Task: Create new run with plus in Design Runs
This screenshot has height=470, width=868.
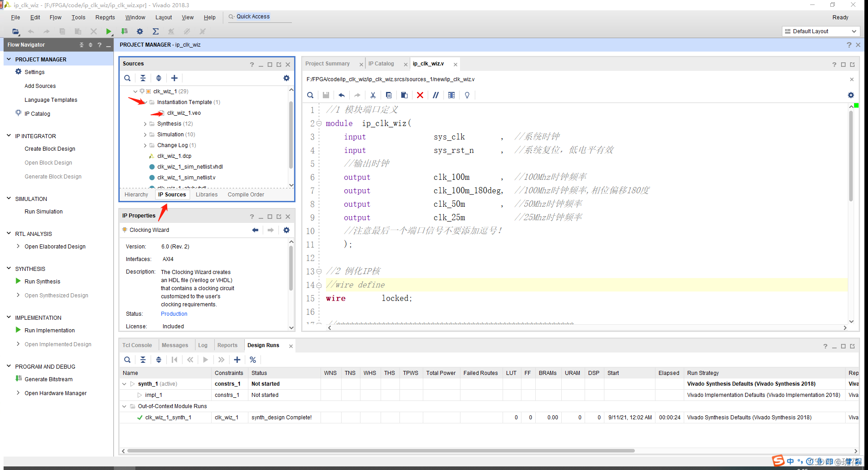Action: point(237,360)
